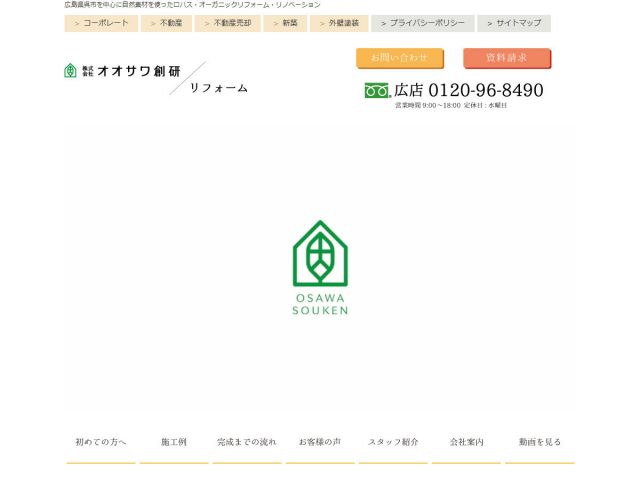Open the 会社案内 navigation tab

[x=466, y=442]
